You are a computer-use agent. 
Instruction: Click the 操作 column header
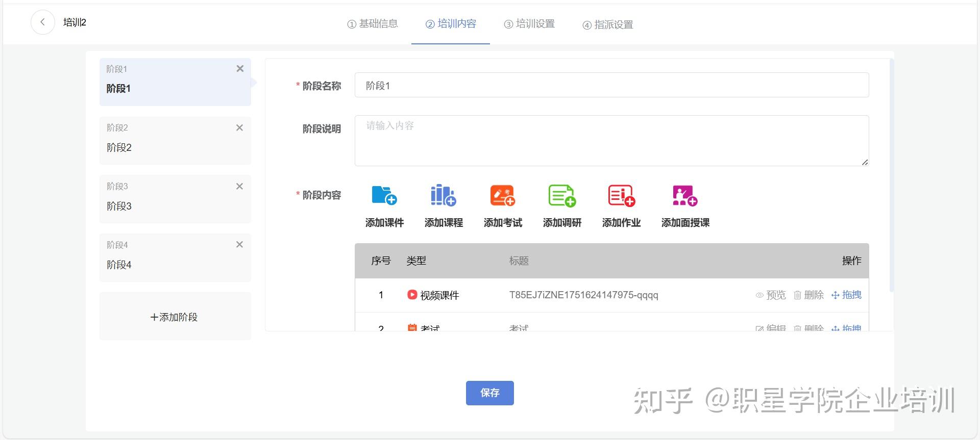click(x=851, y=261)
